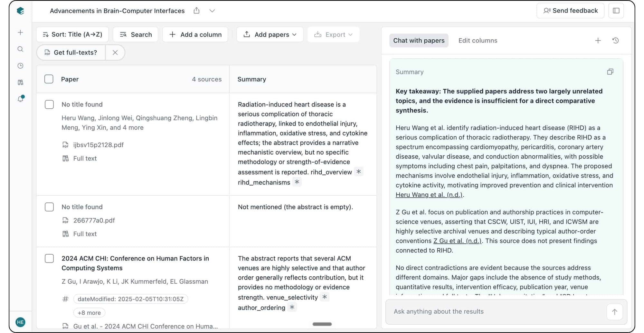
Task: Check the Heru Wang paper checkbox
Action: pos(49,104)
